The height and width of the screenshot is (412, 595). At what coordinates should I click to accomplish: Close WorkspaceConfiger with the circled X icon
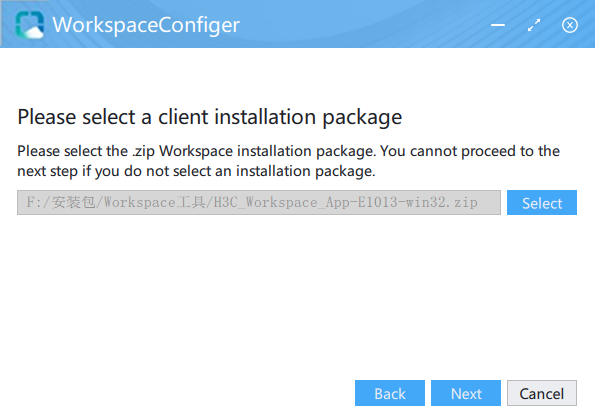570,25
